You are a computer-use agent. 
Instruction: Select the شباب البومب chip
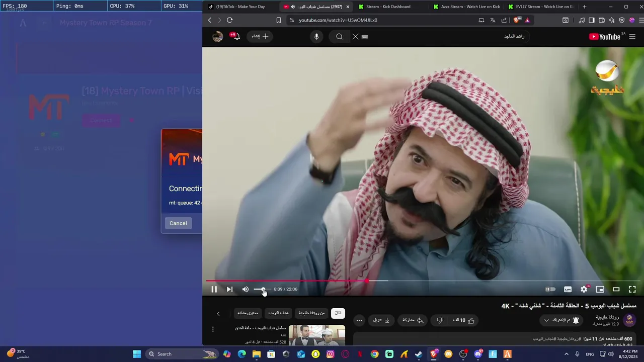[x=278, y=313]
